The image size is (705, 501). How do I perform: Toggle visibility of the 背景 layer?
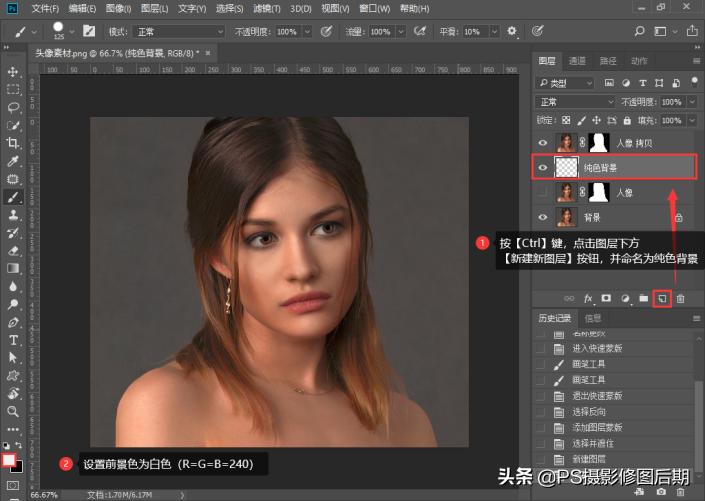coord(543,217)
